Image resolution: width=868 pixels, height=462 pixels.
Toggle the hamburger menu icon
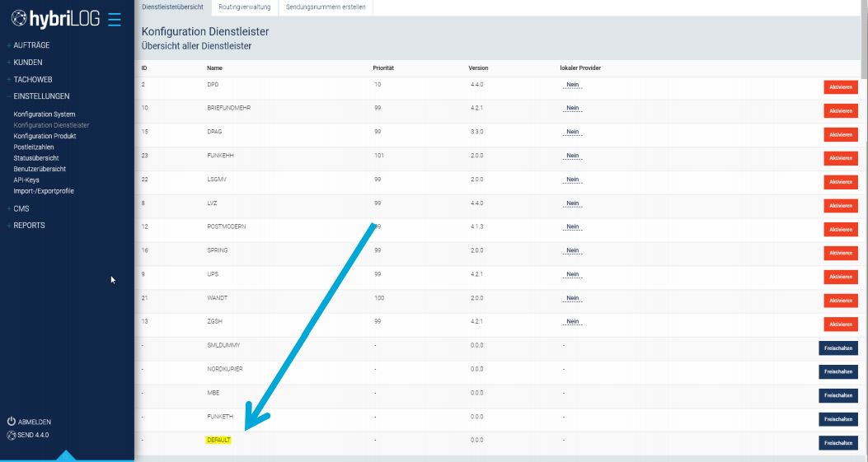114,20
